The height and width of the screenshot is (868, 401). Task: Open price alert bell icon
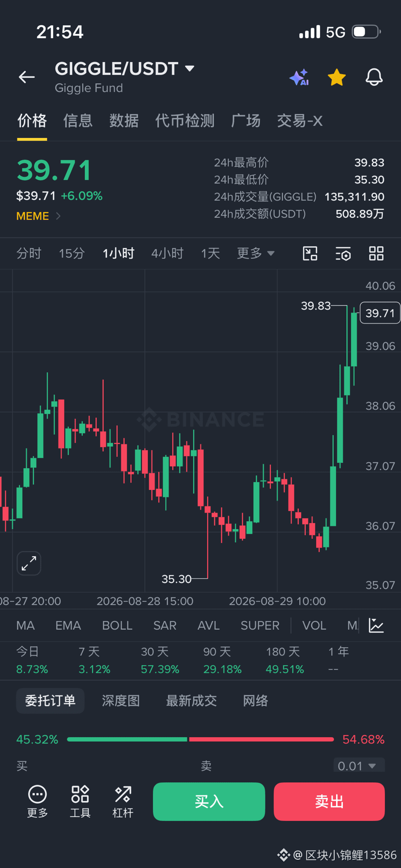click(x=374, y=77)
